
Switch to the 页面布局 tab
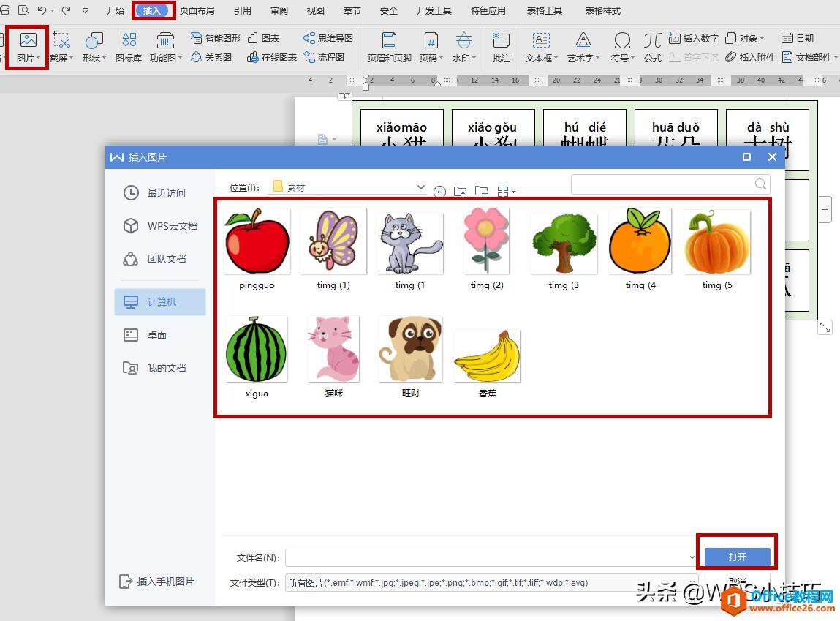click(x=197, y=10)
